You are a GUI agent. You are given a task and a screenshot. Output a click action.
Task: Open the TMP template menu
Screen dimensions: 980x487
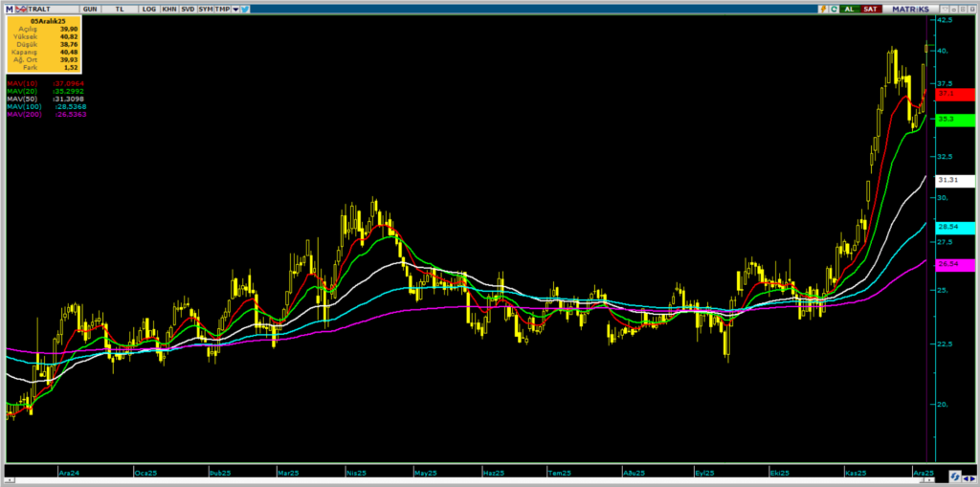221,8
